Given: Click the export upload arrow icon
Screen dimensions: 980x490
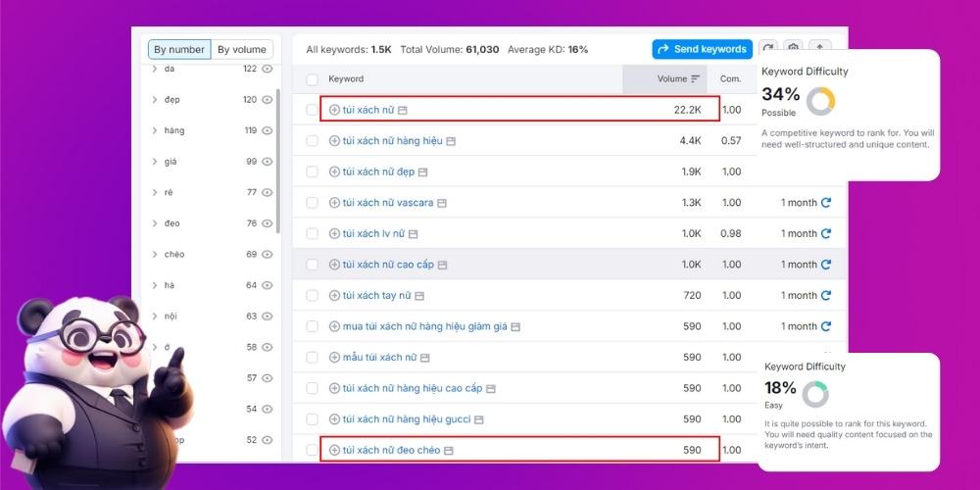Looking at the screenshot, I should [819, 49].
